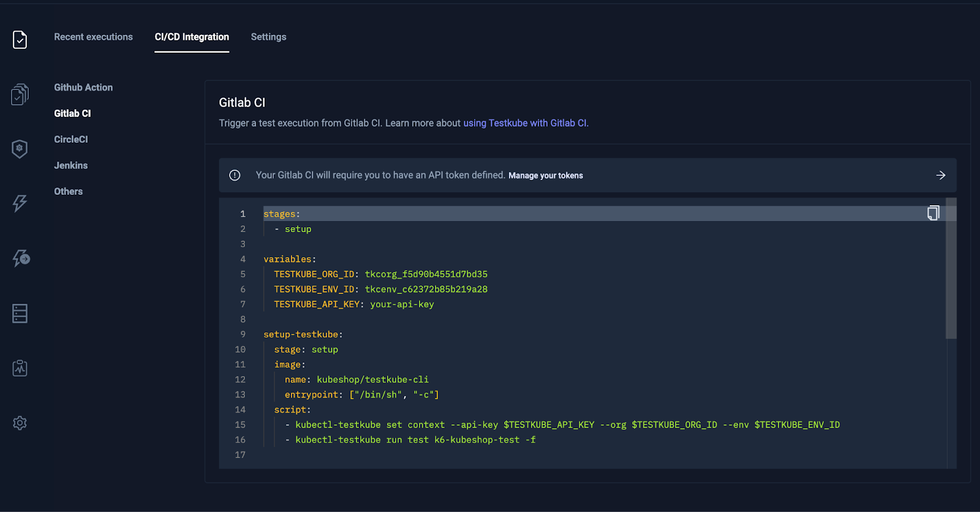Open the Test Suites sidebar icon

click(20, 94)
